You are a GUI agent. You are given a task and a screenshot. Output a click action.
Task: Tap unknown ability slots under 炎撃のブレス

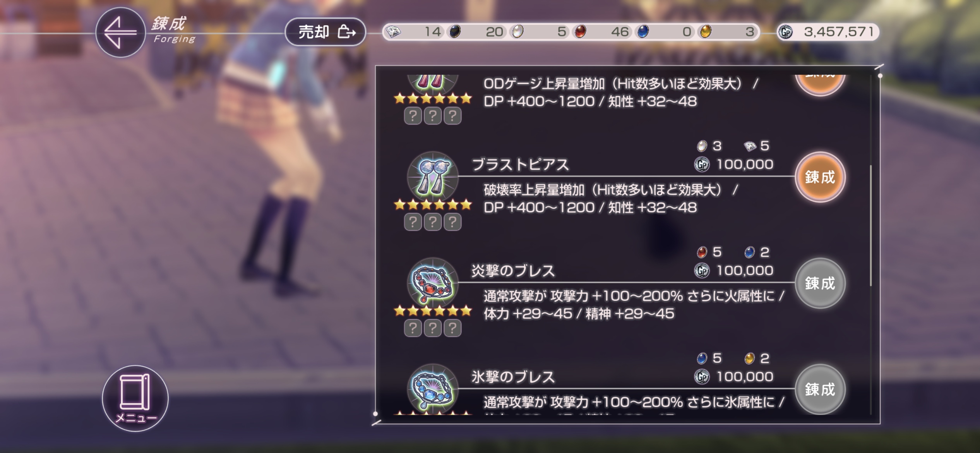click(x=433, y=328)
